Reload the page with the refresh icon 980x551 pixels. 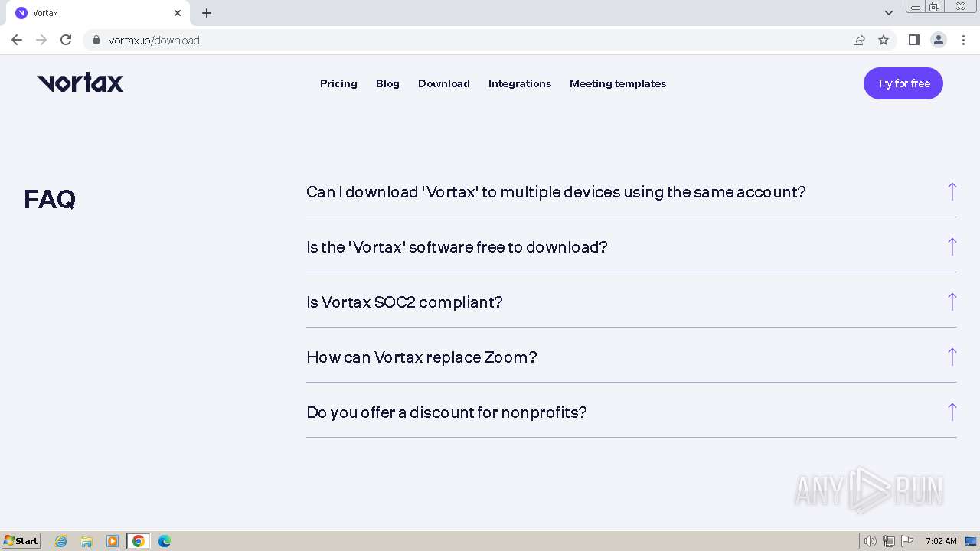pyautogui.click(x=66, y=40)
